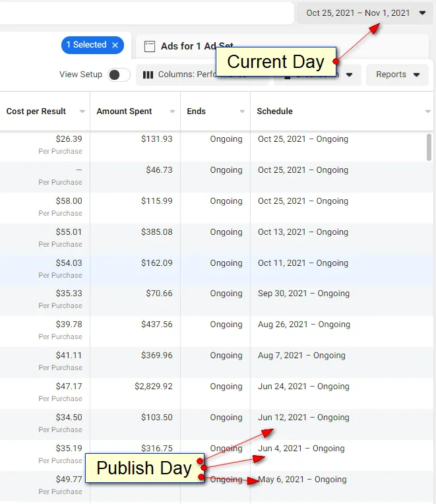Click the table vertical scrollbar thumb
Image resolution: width=436 pixels, height=504 pixels.
tap(429, 148)
